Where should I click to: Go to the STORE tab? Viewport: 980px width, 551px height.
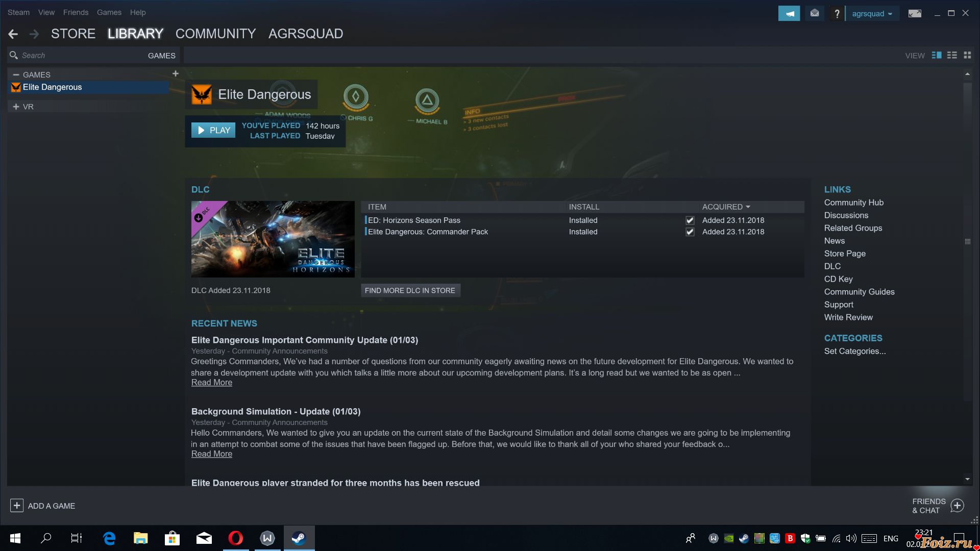point(73,34)
